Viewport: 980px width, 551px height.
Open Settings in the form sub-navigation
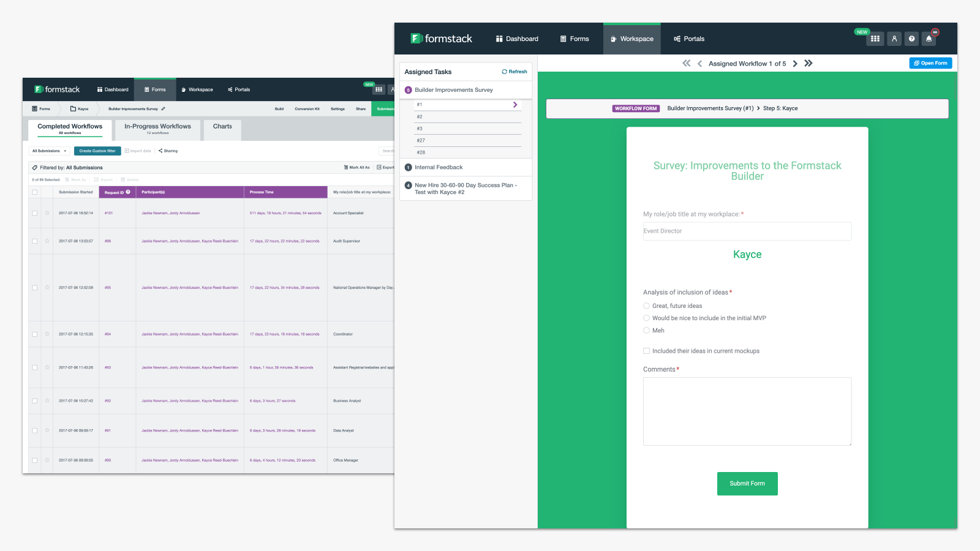click(337, 109)
